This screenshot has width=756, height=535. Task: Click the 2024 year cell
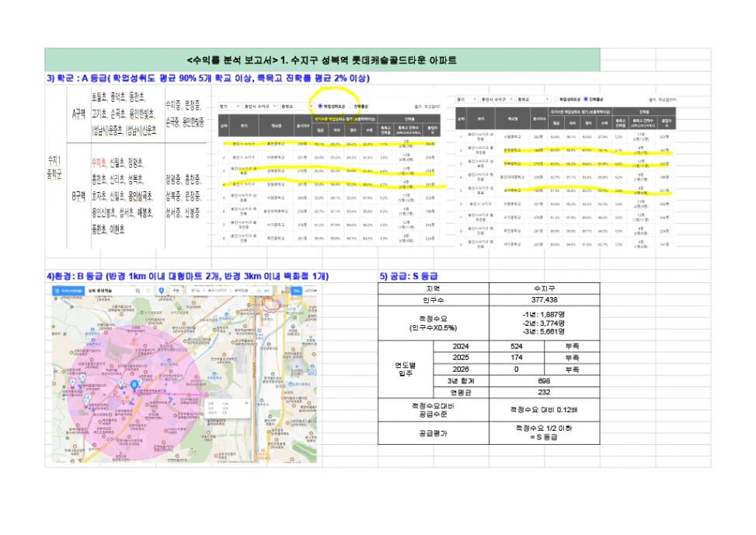pos(461,346)
